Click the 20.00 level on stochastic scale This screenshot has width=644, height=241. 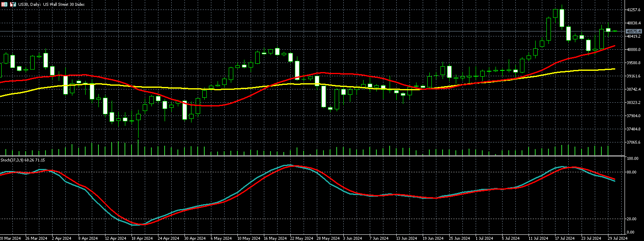[x=631, y=219]
